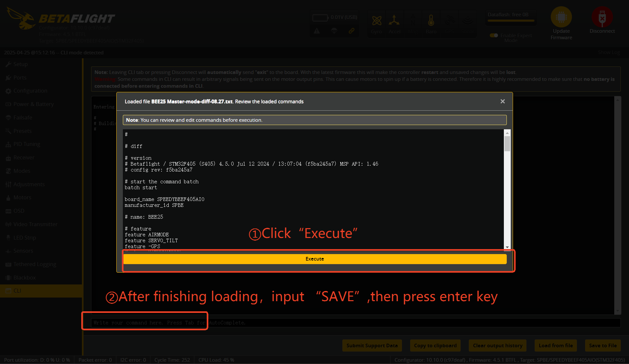Click the Ports plug icon
Screen dimensions: 629x364
click(8, 78)
